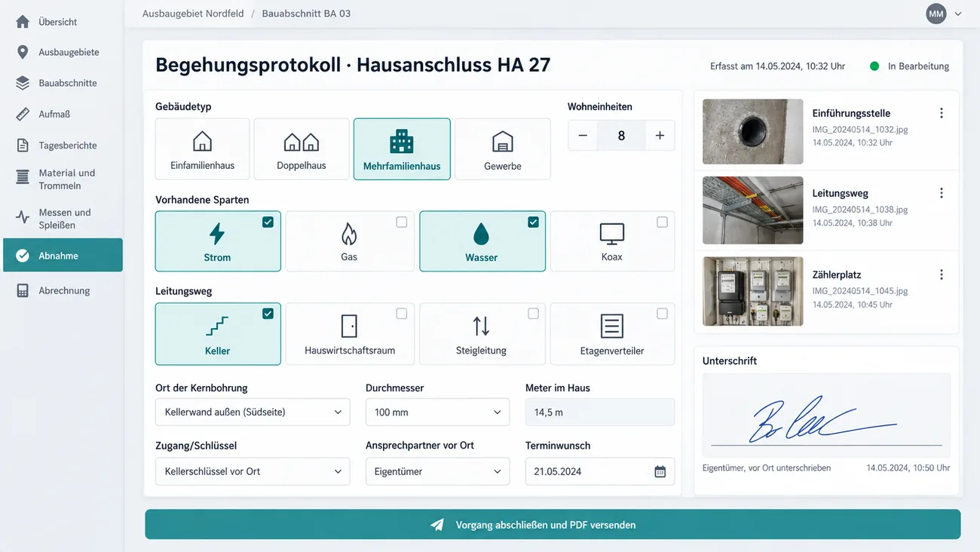
Task: Select the Gewerbe building type
Action: tap(503, 149)
